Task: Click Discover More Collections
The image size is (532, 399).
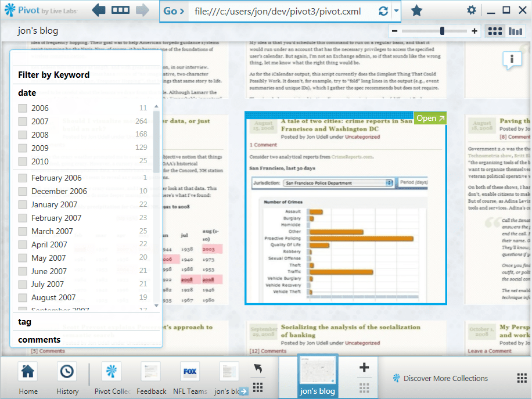Action: (440, 378)
